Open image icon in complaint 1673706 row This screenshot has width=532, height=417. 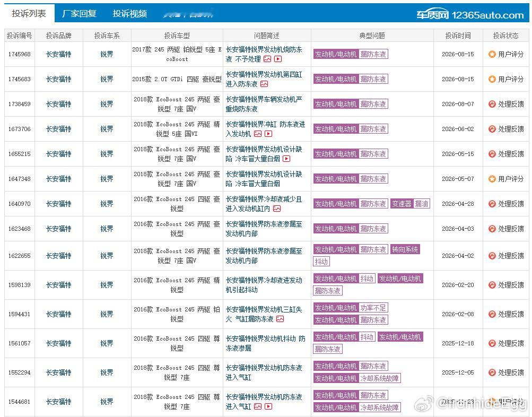click(x=258, y=134)
